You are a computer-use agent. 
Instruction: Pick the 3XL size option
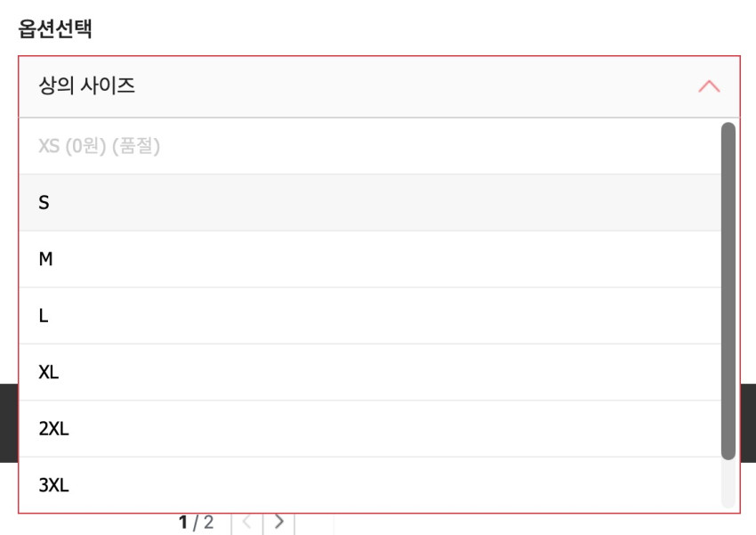(x=369, y=485)
